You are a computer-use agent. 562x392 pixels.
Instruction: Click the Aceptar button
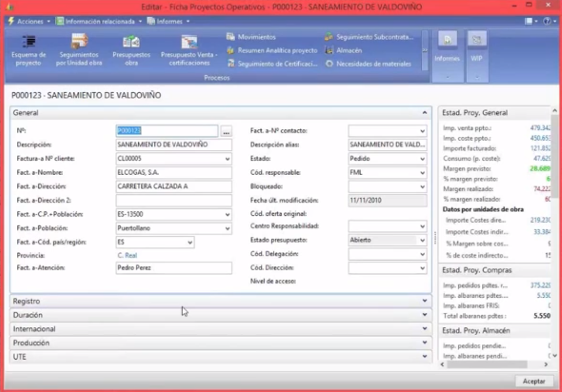pyautogui.click(x=534, y=381)
